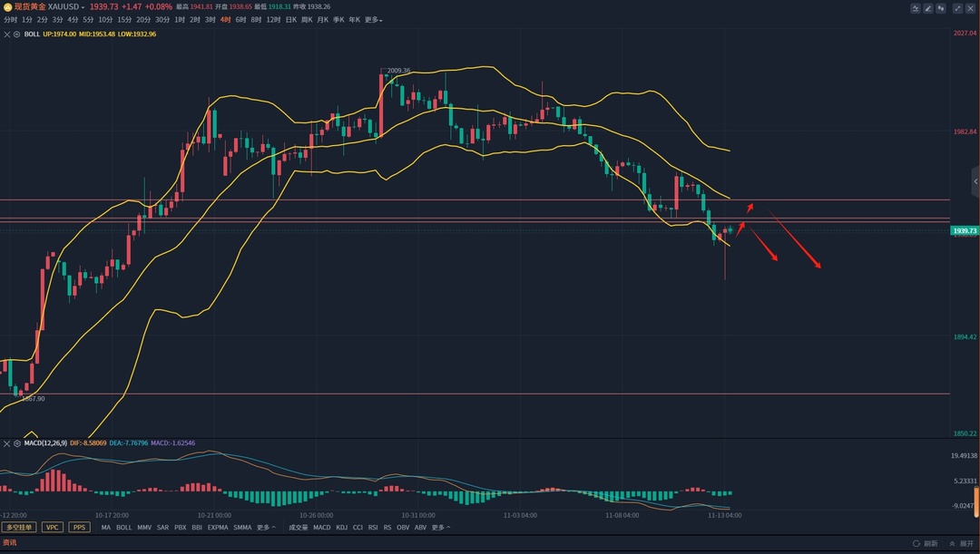Screen dimensions: 980x554
Task: Select the 3时 timeframe
Action: click(210, 20)
